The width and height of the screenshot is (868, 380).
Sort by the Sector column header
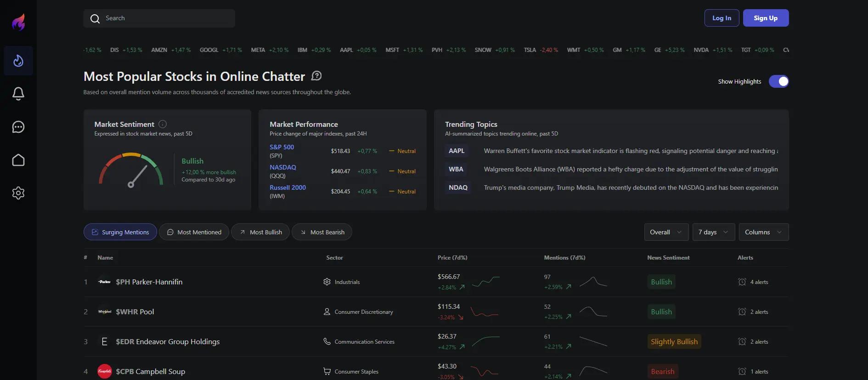click(x=334, y=258)
